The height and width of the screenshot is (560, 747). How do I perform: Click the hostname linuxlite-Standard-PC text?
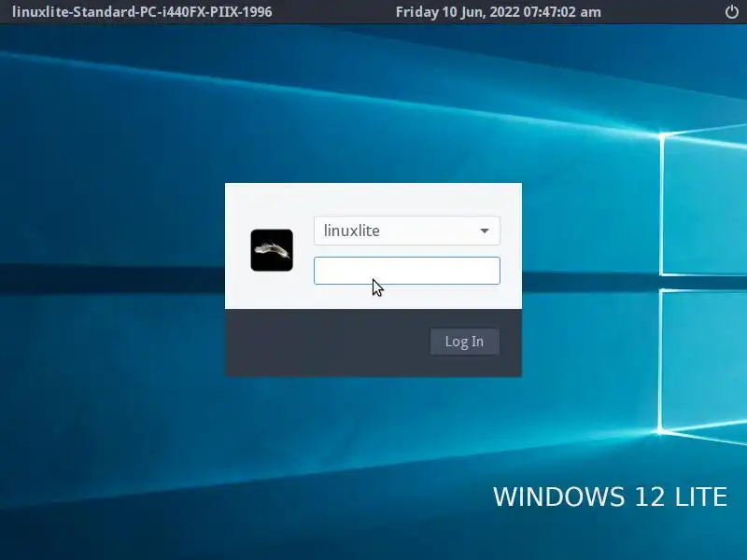142,12
